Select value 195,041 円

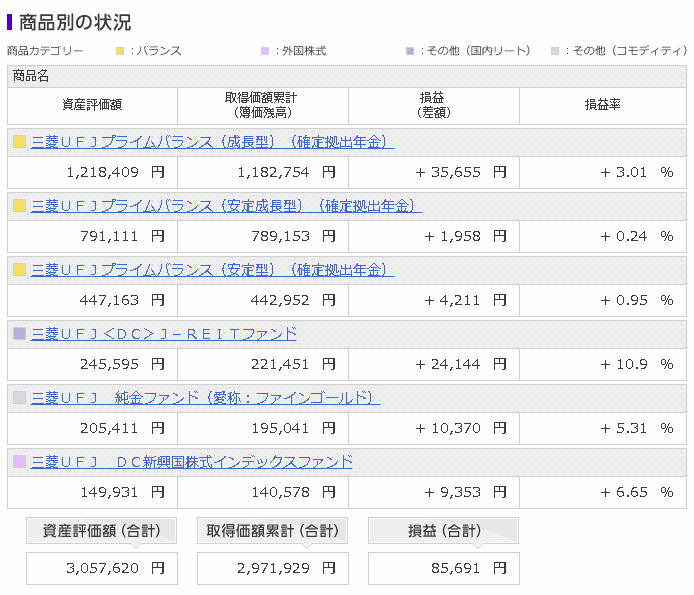click(x=293, y=428)
